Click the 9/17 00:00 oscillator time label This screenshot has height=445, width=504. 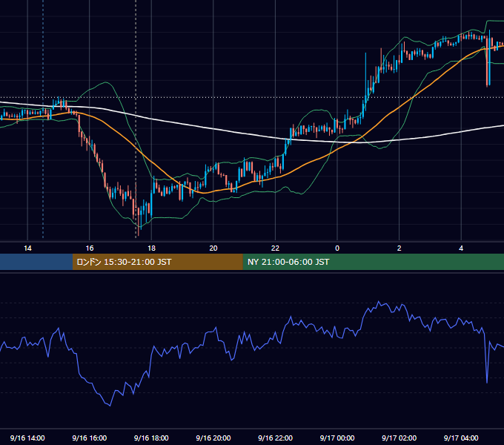click(x=337, y=438)
